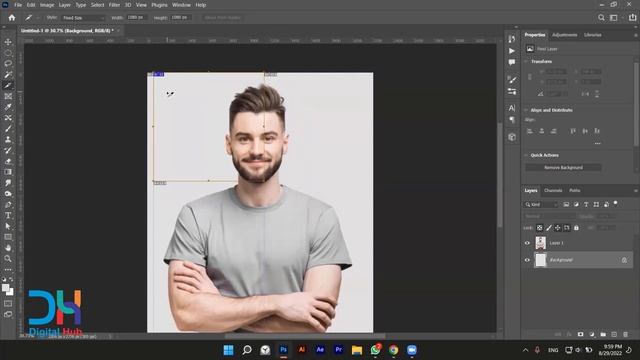Open the 3D cube panel icon

[512, 137]
